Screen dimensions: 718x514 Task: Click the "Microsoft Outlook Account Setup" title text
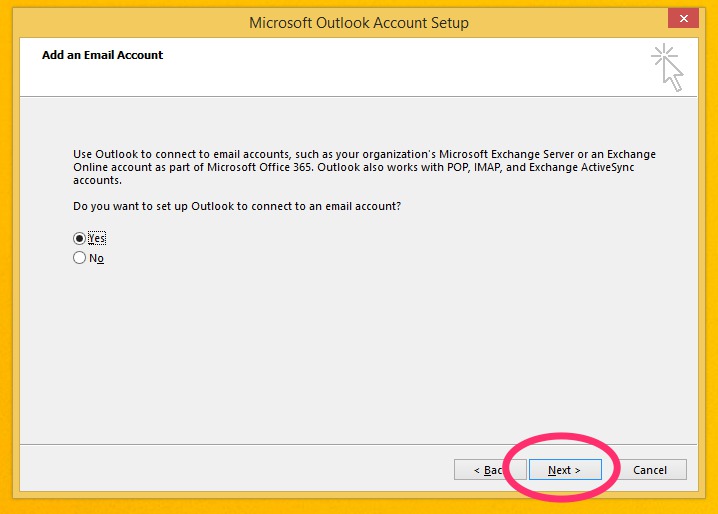[x=359, y=22]
